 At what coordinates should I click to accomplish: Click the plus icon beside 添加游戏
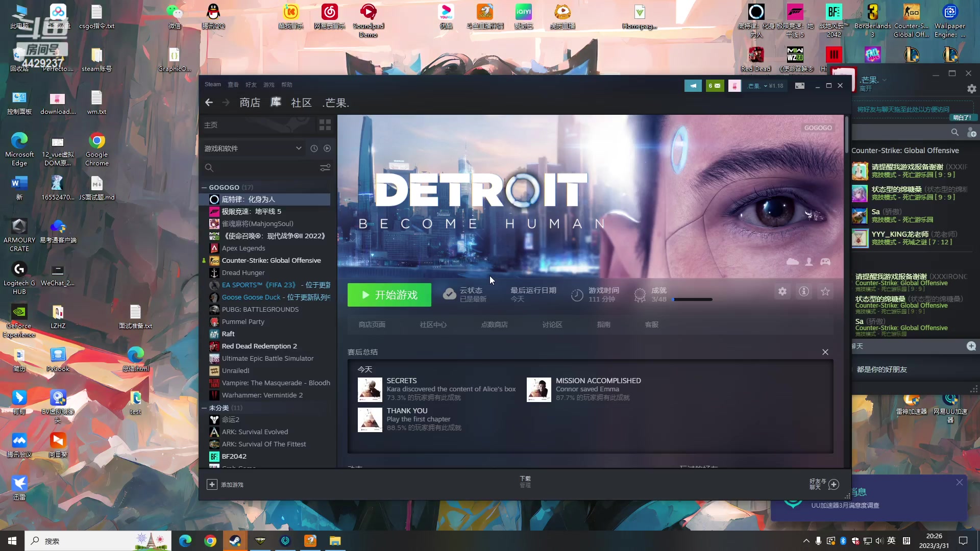click(x=212, y=484)
